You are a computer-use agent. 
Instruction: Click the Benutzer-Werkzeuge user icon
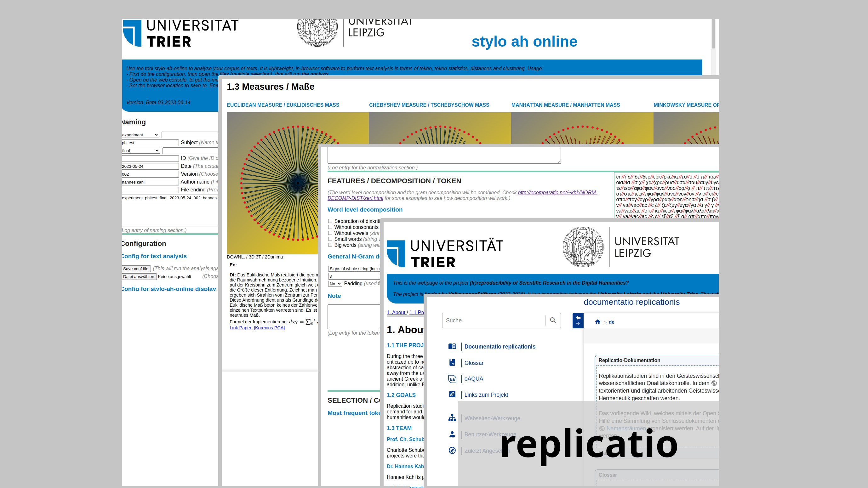tap(452, 434)
